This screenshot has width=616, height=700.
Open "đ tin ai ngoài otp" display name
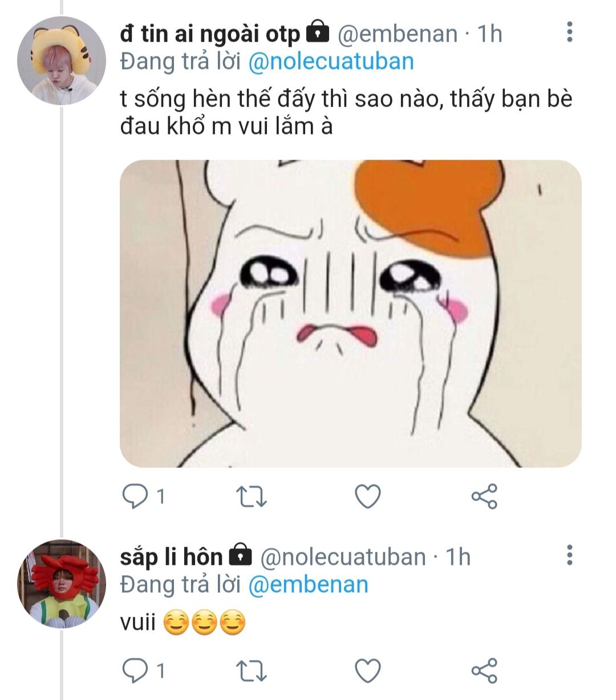click(209, 34)
